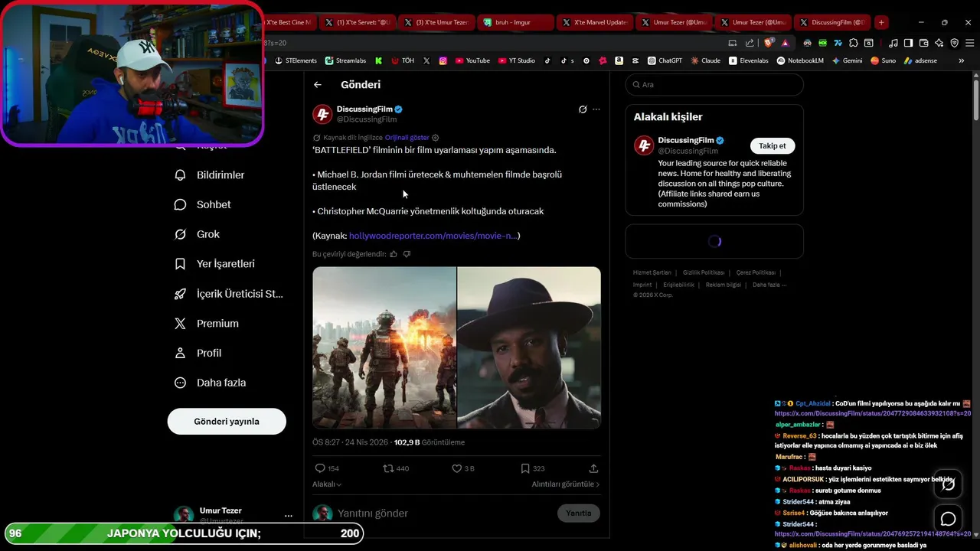Open the Michael B. Jordan hat image
This screenshot has width=980, height=551.
click(x=529, y=347)
